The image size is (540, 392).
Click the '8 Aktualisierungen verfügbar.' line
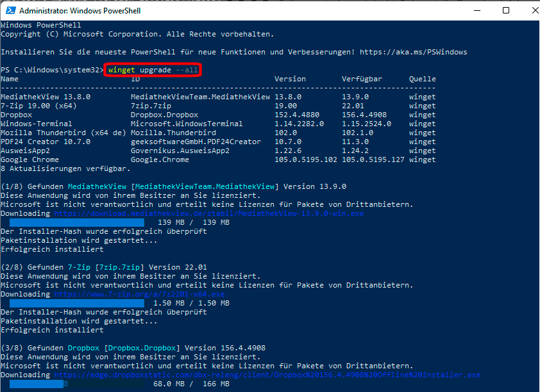(x=65, y=168)
